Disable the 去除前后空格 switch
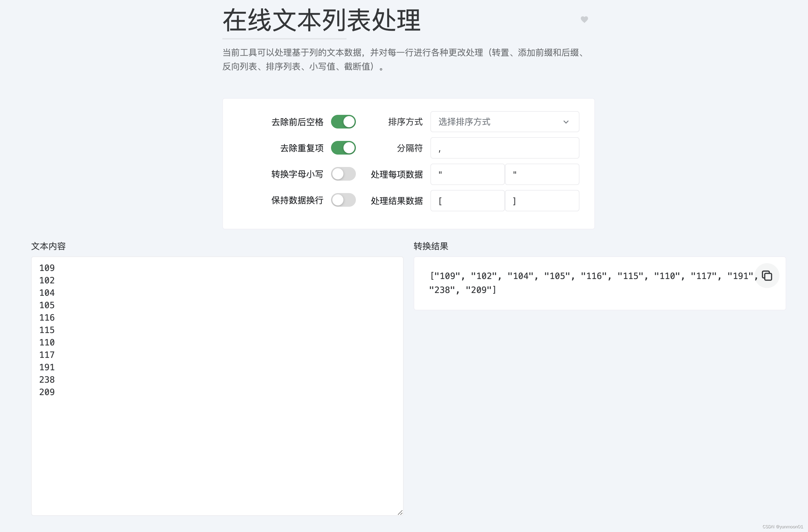This screenshot has height=532, width=808. 343,122
